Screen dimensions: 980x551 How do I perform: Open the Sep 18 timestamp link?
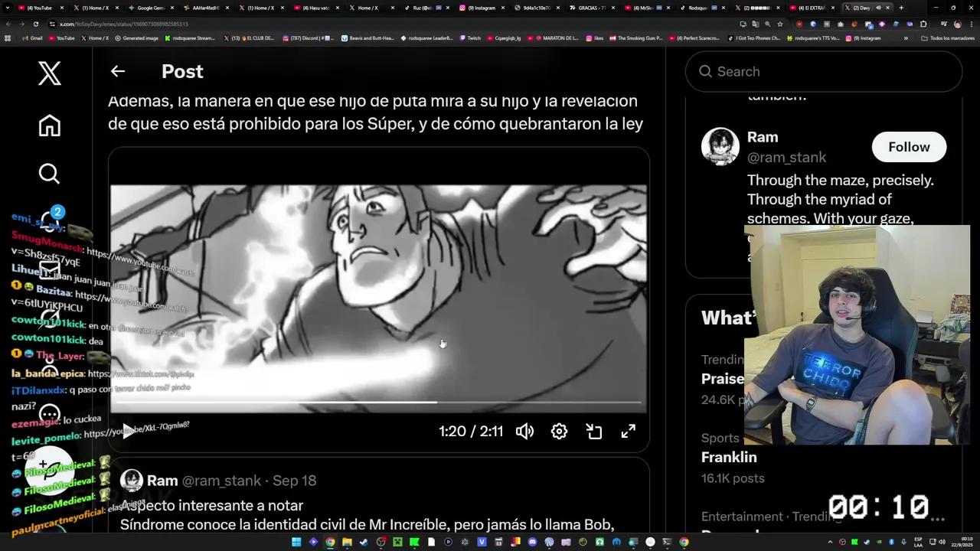click(294, 481)
